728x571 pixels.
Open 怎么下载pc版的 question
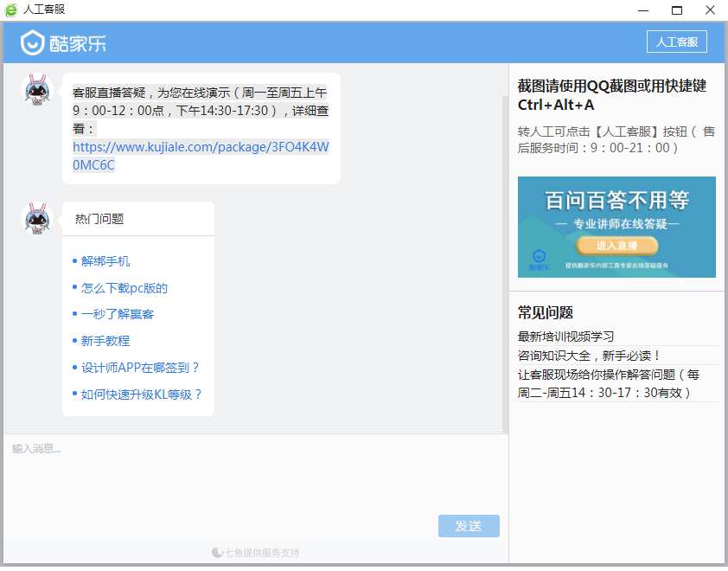(x=125, y=288)
